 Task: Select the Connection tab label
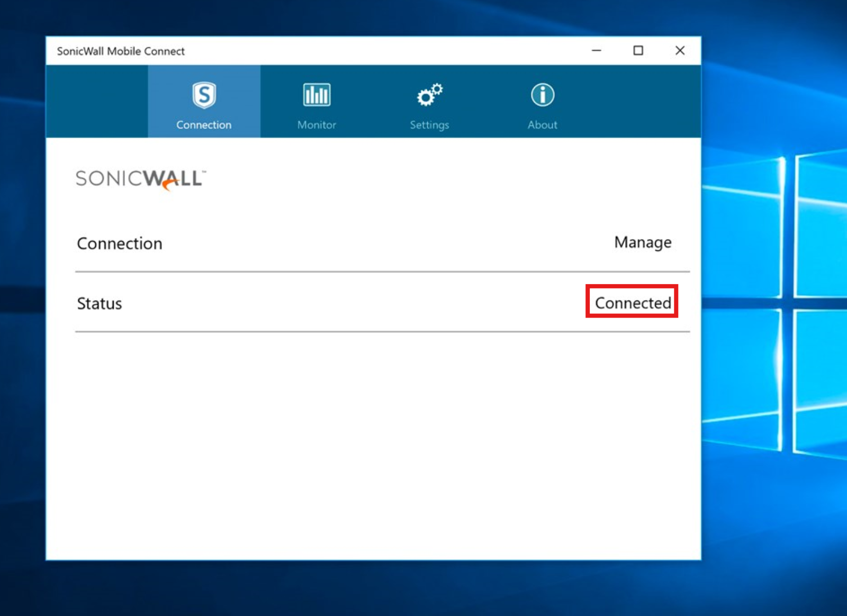204,125
